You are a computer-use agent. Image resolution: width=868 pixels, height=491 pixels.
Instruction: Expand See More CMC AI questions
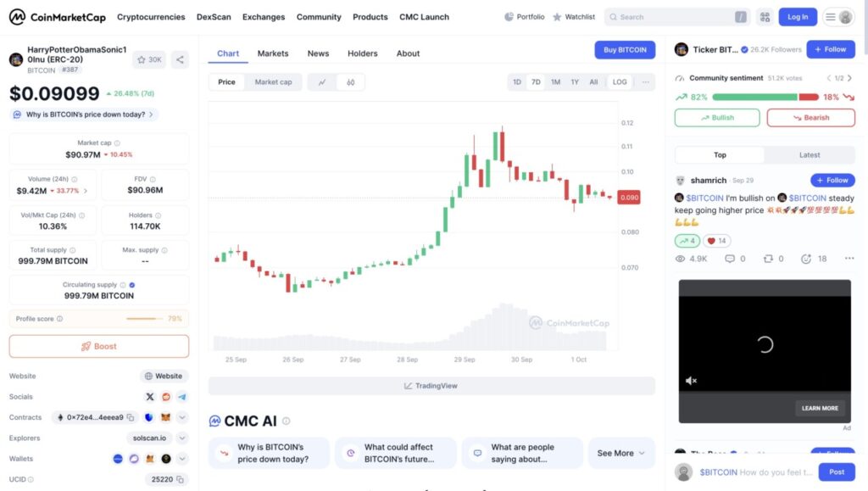[x=621, y=453]
